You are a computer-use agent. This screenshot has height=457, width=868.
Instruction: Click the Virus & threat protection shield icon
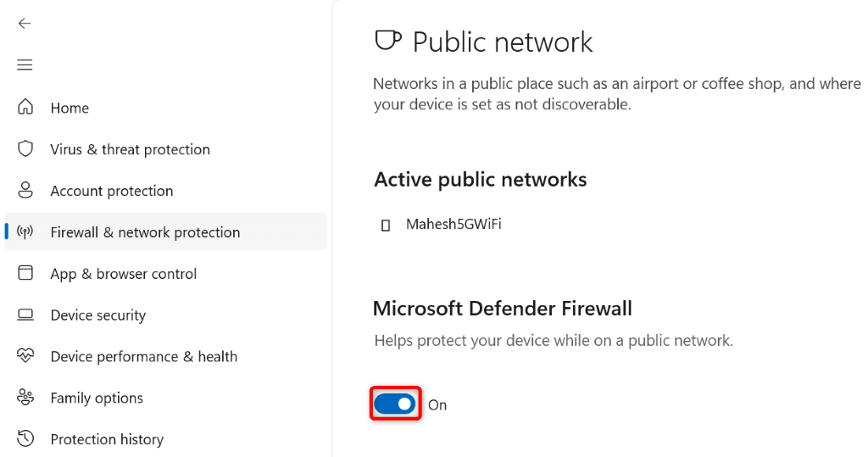click(x=25, y=149)
